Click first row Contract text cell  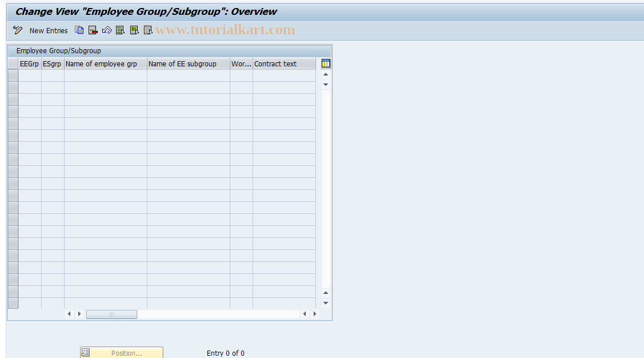click(284, 75)
